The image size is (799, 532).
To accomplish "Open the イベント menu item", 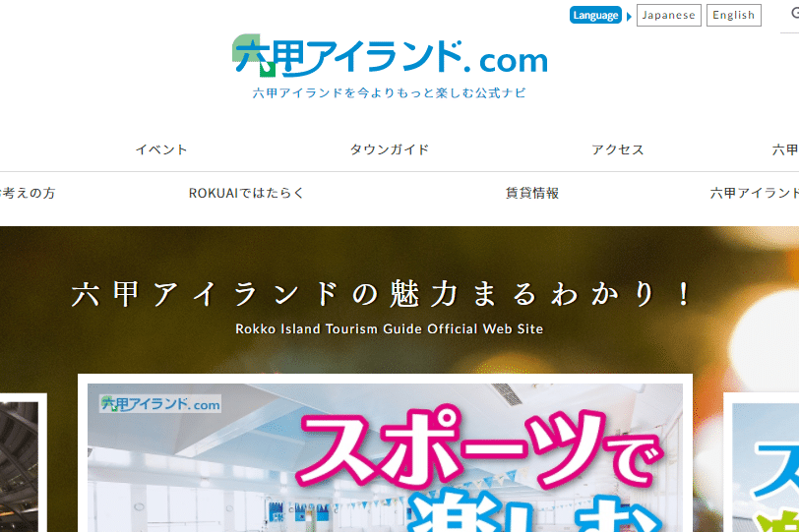I will pyautogui.click(x=161, y=149).
